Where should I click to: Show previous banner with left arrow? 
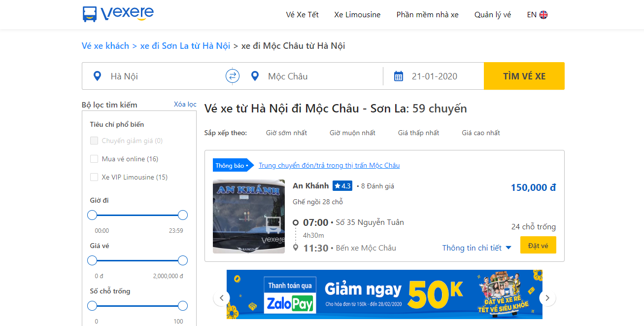[221, 298]
